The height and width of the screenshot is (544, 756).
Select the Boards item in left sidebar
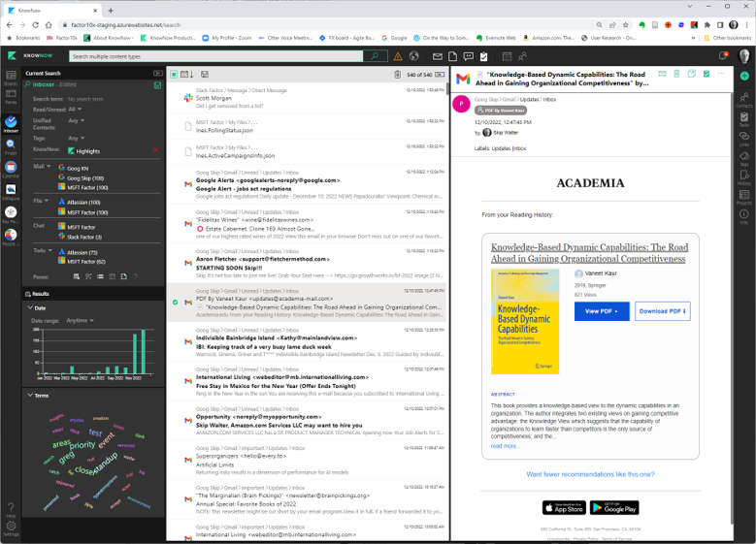click(11, 80)
